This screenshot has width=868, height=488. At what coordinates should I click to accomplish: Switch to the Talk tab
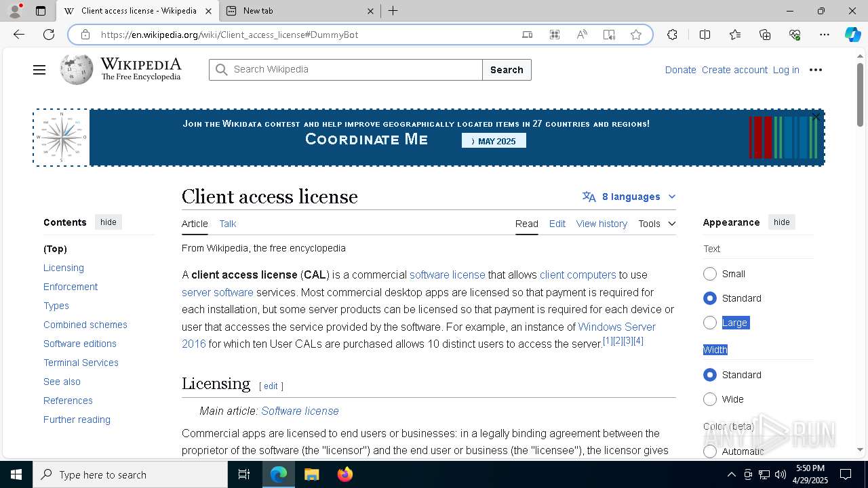point(228,224)
